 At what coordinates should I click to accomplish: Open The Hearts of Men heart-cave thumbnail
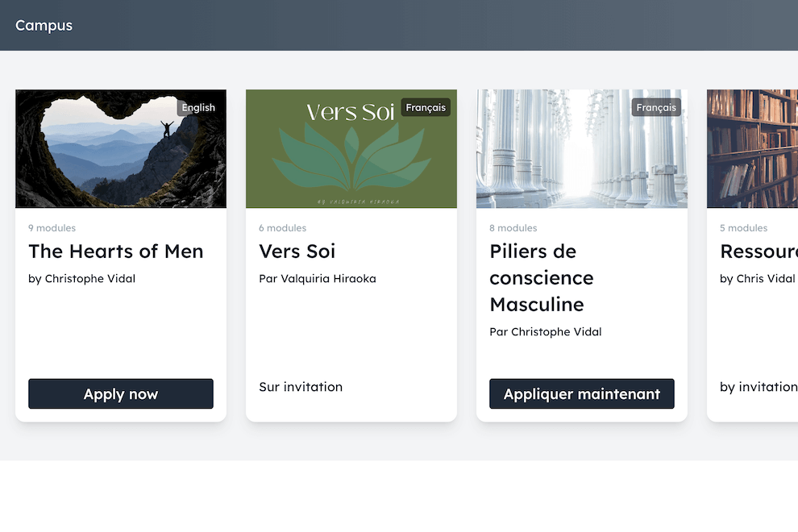(x=121, y=148)
